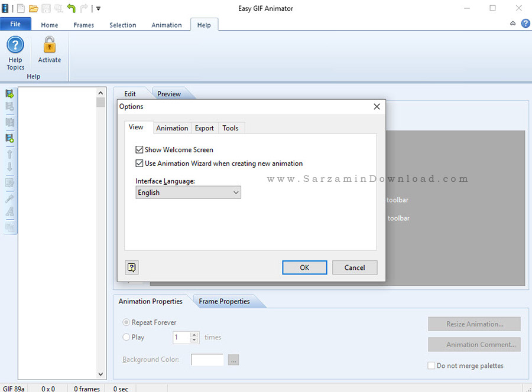Add a blank frame with film-plus icon
The image size is (532, 392).
point(9,138)
